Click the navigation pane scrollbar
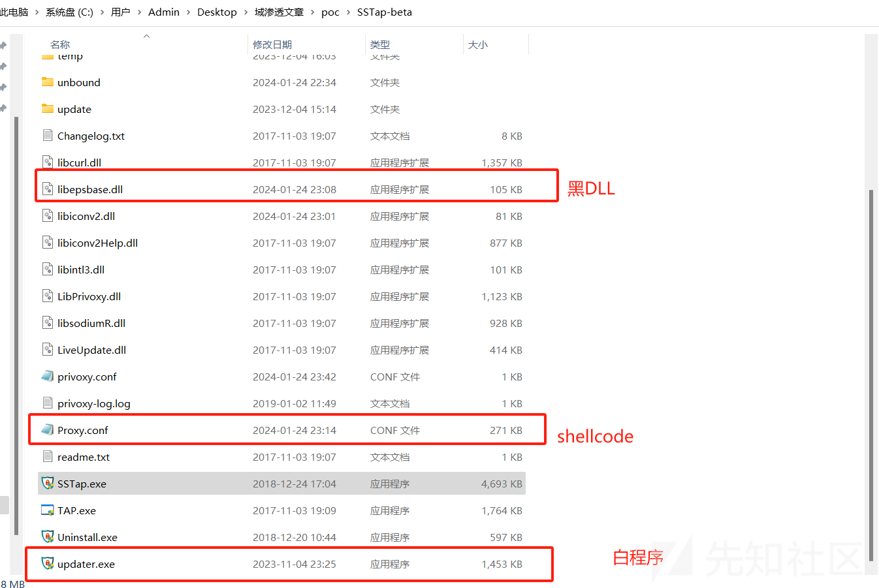 point(16,326)
